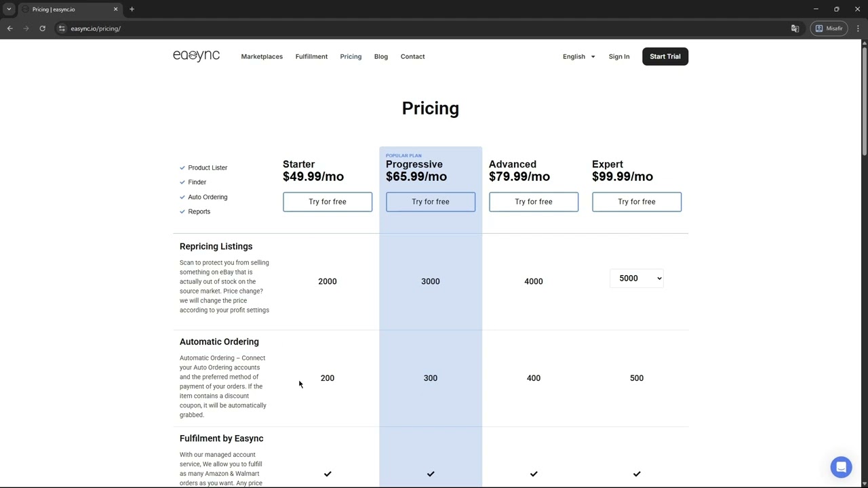The image size is (868, 488).
Task: Click the Expert plan Fulfilment checkmark
Action: (637, 474)
